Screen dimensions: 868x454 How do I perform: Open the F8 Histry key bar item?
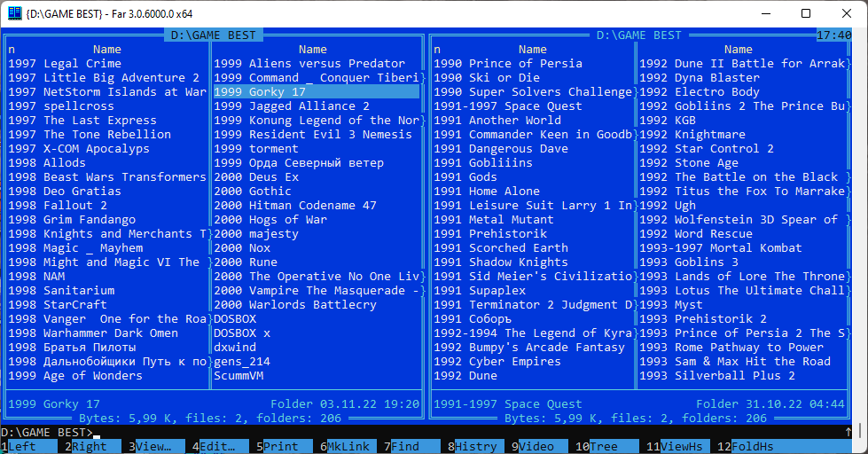click(475, 447)
